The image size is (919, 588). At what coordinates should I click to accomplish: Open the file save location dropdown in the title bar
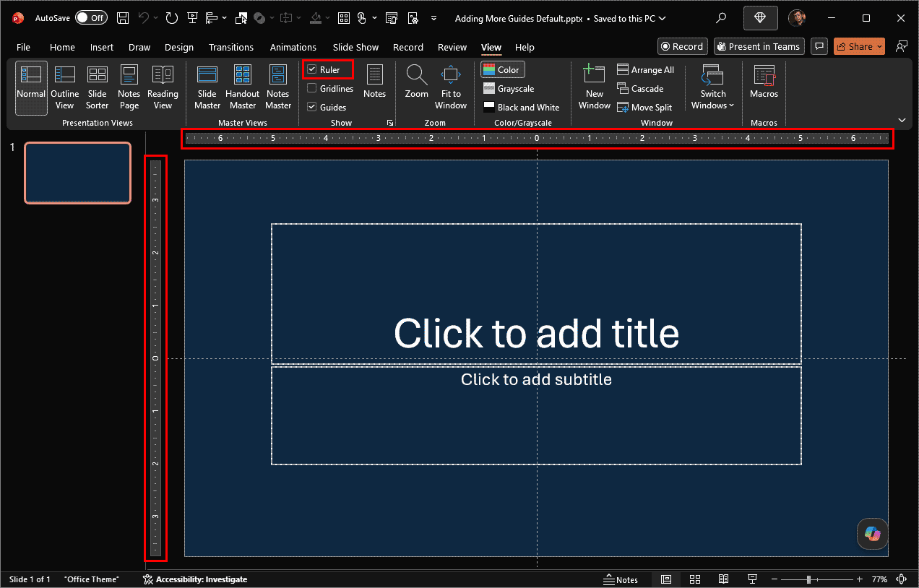point(663,19)
